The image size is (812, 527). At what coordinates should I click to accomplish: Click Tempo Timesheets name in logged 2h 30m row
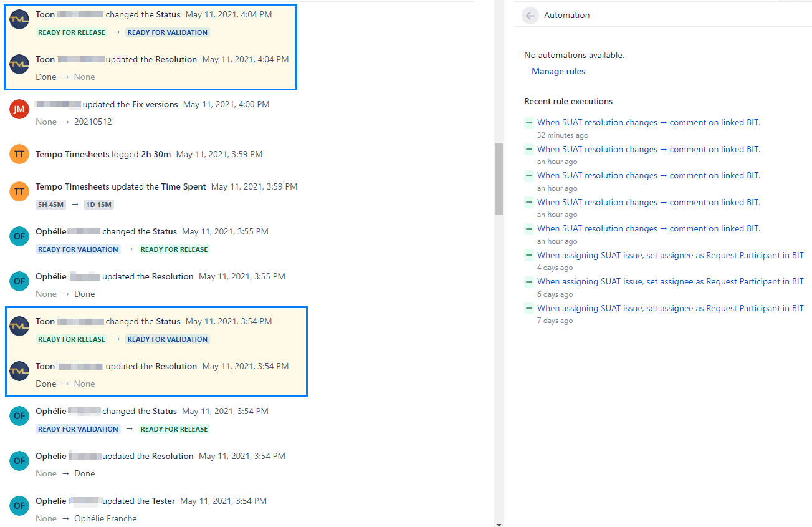(72, 154)
